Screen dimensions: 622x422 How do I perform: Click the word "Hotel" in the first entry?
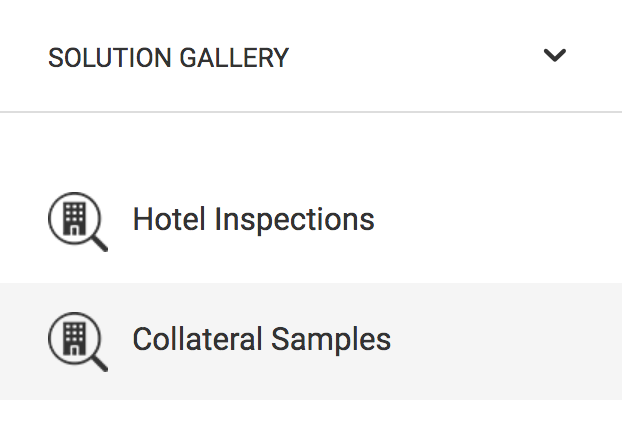tap(169, 219)
